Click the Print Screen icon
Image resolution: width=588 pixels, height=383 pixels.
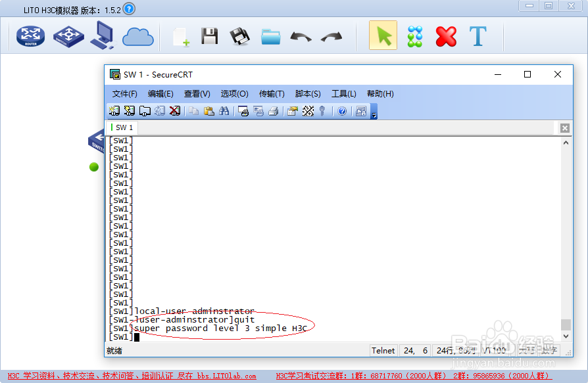click(243, 111)
